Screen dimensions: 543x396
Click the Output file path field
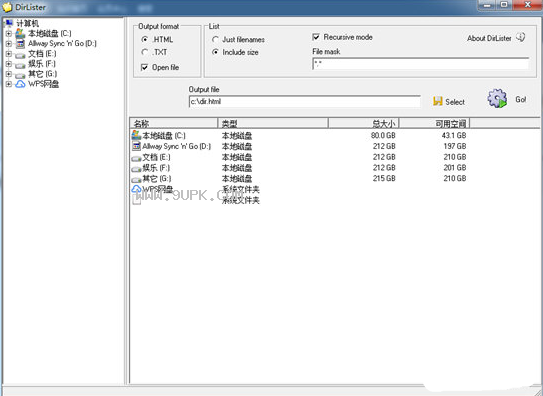pos(305,101)
